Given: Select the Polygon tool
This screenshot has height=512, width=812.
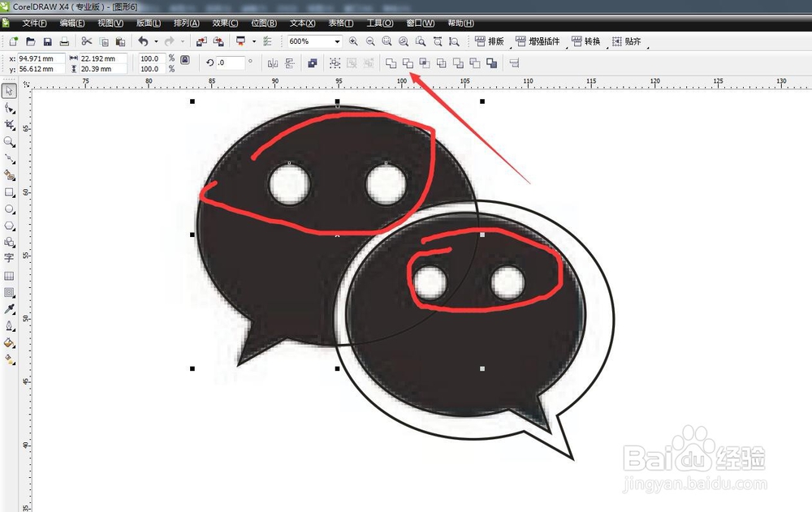Looking at the screenshot, I should tap(9, 226).
